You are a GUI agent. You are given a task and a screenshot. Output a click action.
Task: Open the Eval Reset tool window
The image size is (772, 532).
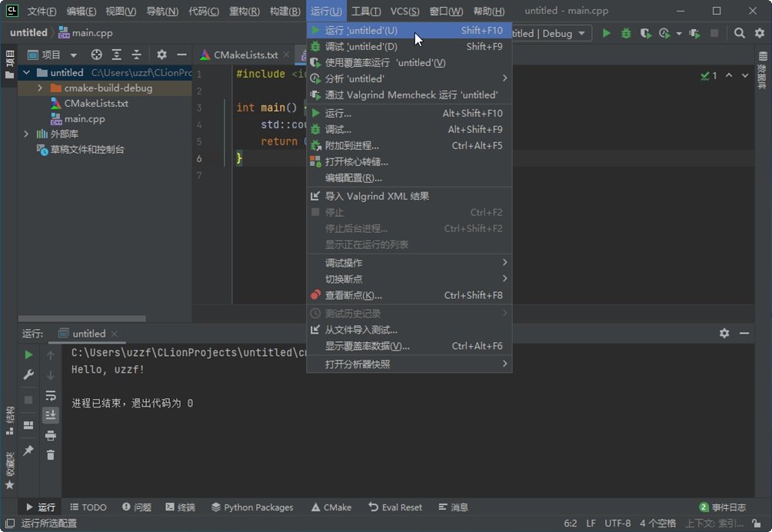click(x=395, y=507)
